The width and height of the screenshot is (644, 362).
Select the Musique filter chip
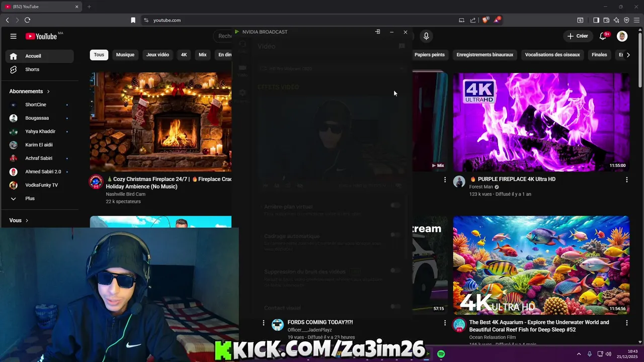[x=125, y=55]
